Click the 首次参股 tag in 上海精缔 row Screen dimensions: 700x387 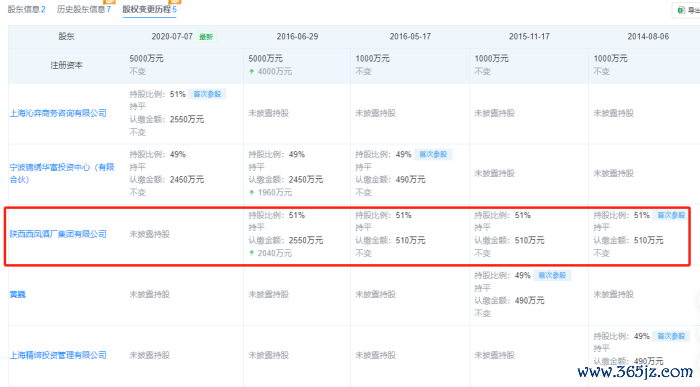point(671,336)
